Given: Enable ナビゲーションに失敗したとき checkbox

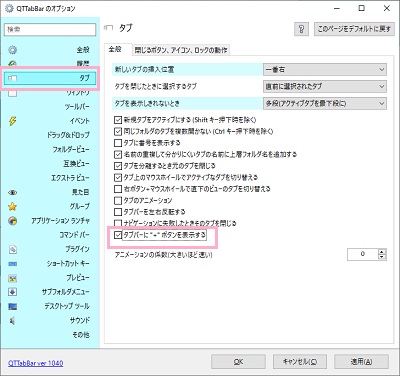Looking at the screenshot, I should pos(118,223).
